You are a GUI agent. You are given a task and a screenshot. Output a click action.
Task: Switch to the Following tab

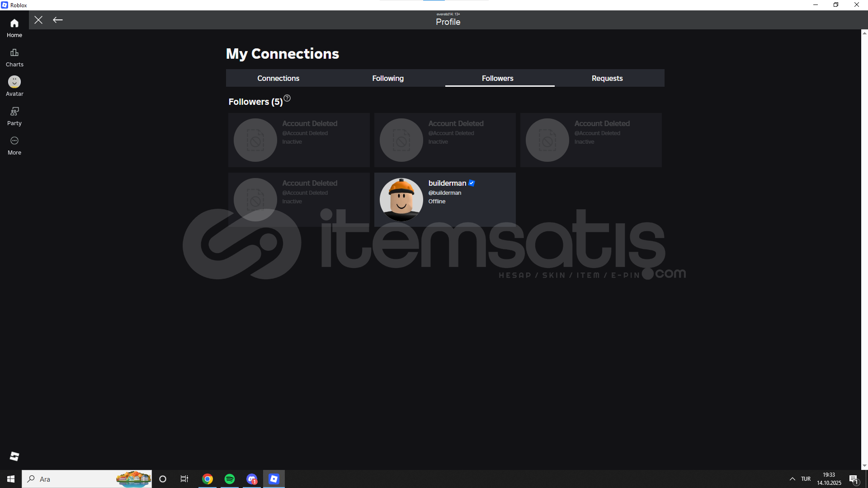coord(388,78)
